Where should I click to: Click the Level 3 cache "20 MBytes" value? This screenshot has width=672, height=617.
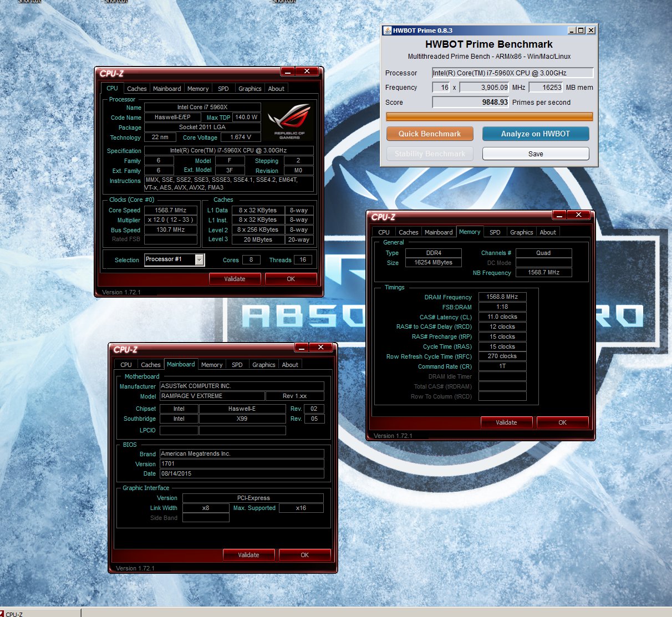click(x=258, y=239)
